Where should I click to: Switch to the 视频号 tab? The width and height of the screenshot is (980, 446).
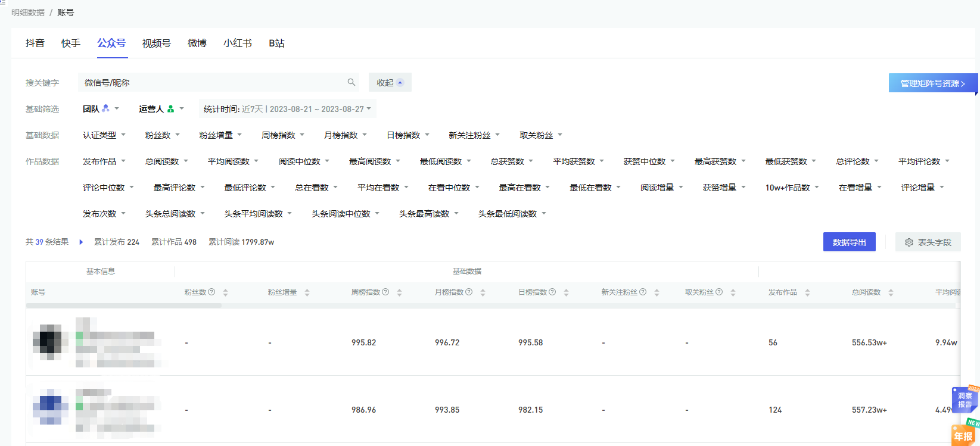click(157, 43)
